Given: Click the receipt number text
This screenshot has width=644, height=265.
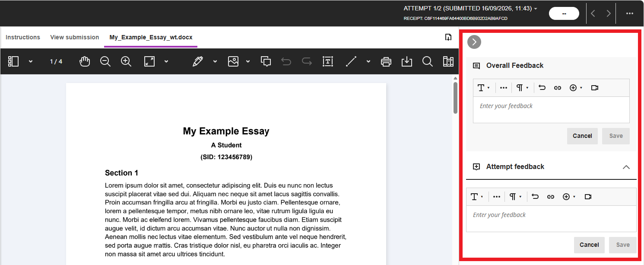Looking at the screenshot, I should [455, 19].
